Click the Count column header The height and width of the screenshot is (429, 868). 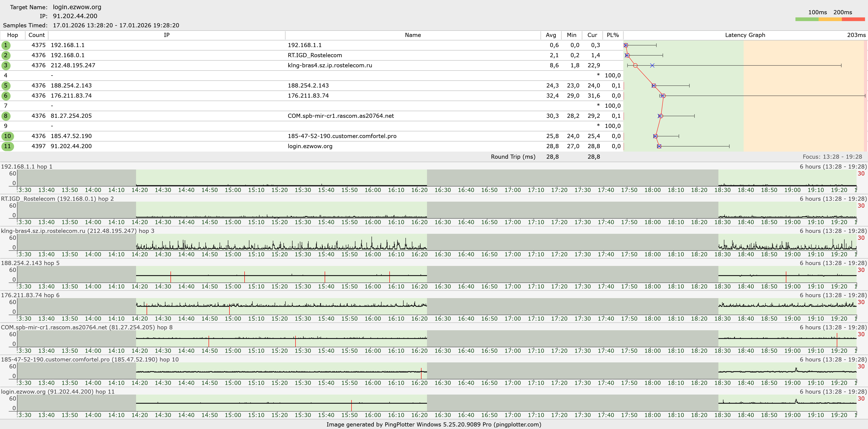[36, 35]
